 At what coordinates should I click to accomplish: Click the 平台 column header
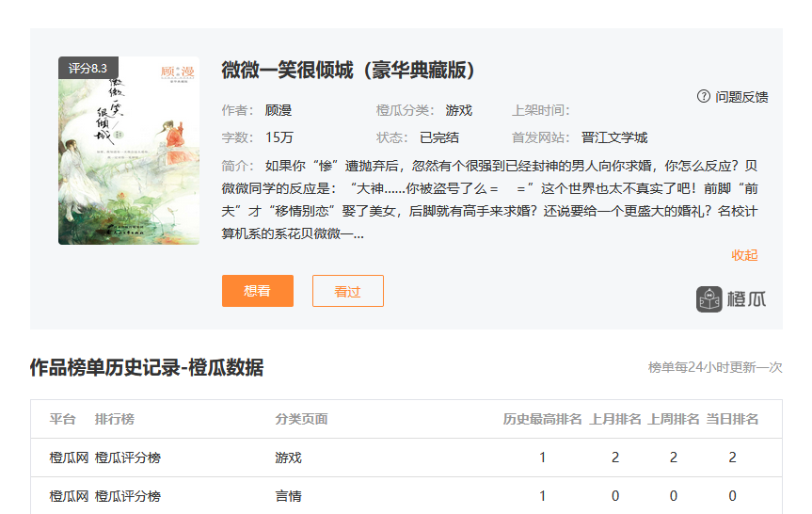63,419
